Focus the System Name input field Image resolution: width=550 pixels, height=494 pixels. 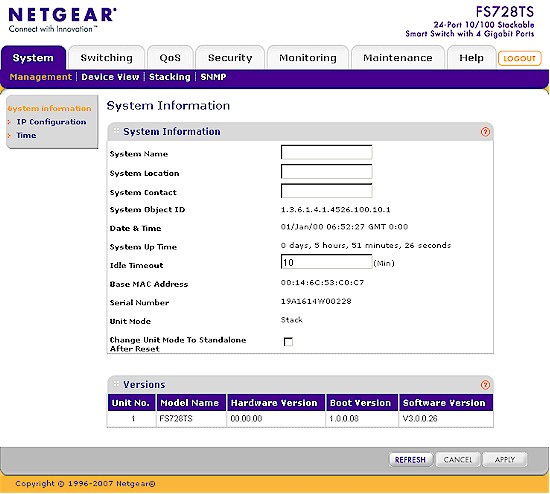coord(327,152)
